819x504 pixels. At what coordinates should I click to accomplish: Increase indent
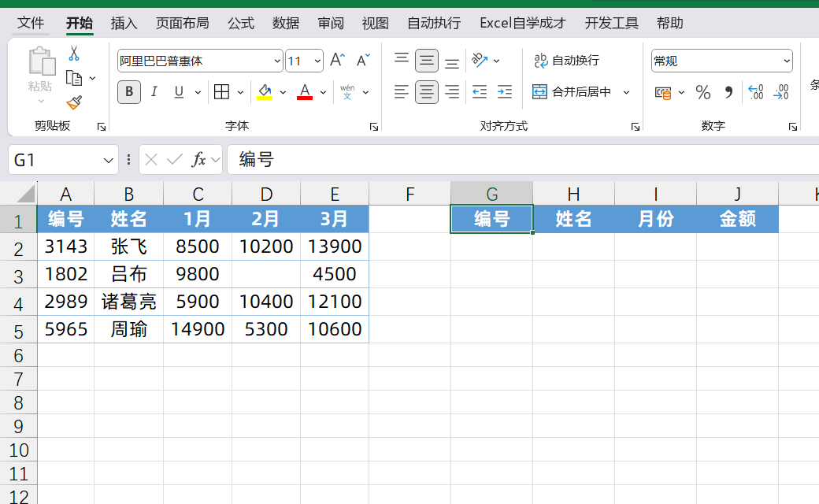point(505,92)
